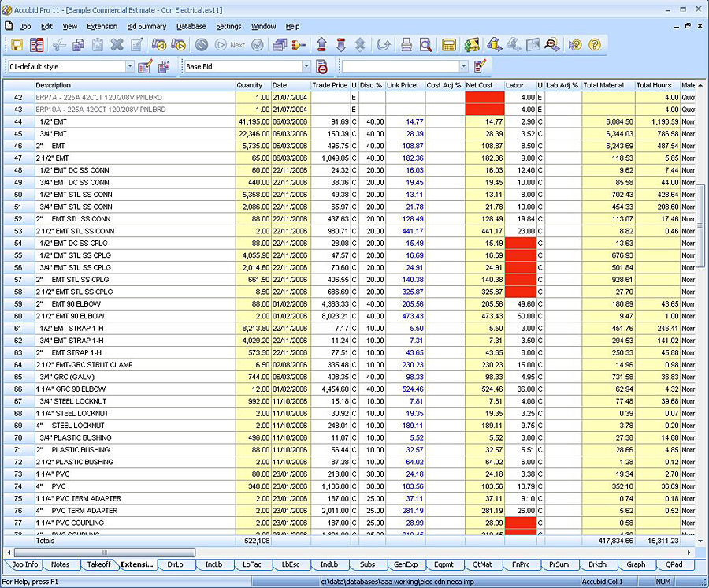The width and height of the screenshot is (709, 588).
Task: Switch to the Takeoff tab
Action: pyautogui.click(x=98, y=564)
